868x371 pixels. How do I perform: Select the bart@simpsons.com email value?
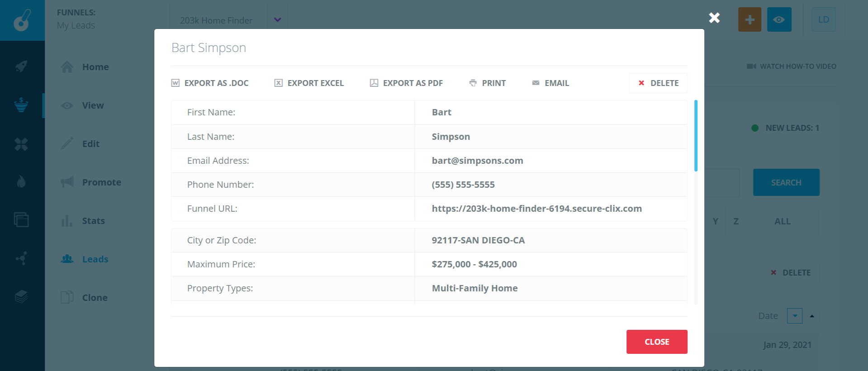tap(477, 161)
